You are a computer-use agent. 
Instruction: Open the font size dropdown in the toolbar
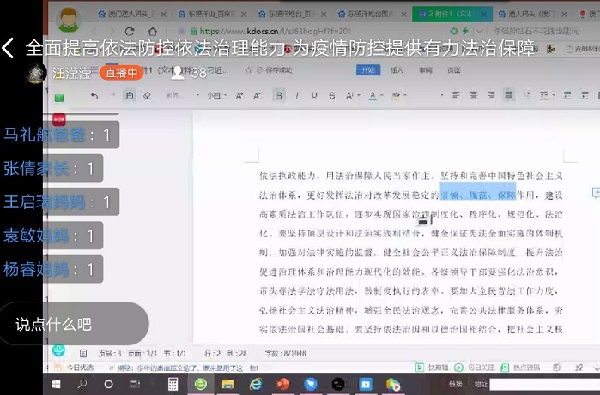pyautogui.click(x=217, y=96)
